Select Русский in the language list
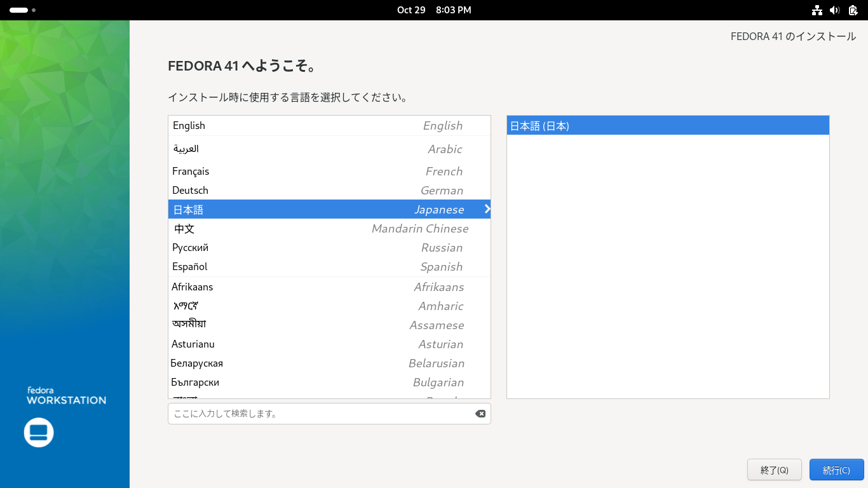Image resolution: width=868 pixels, height=488 pixels. point(329,248)
